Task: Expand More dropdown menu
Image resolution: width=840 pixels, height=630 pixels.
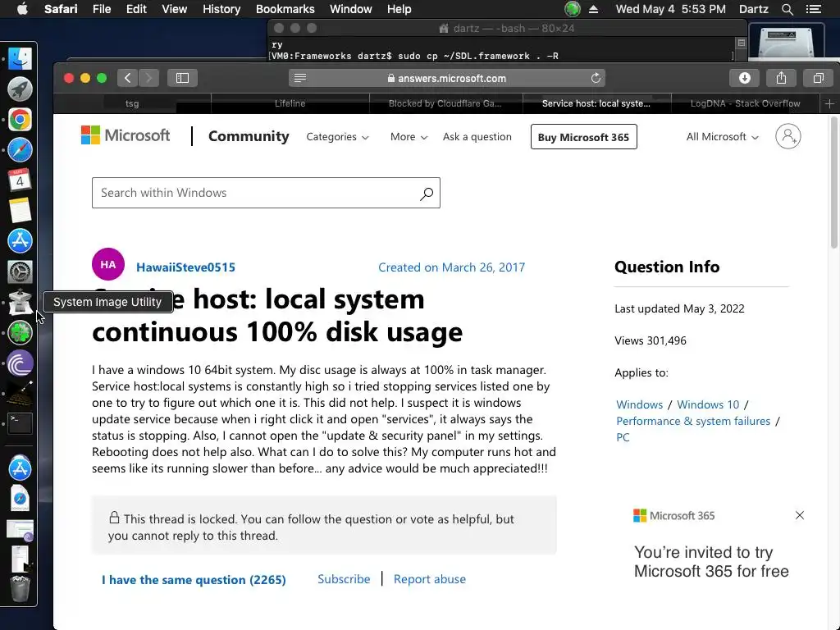Action: (x=409, y=137)
